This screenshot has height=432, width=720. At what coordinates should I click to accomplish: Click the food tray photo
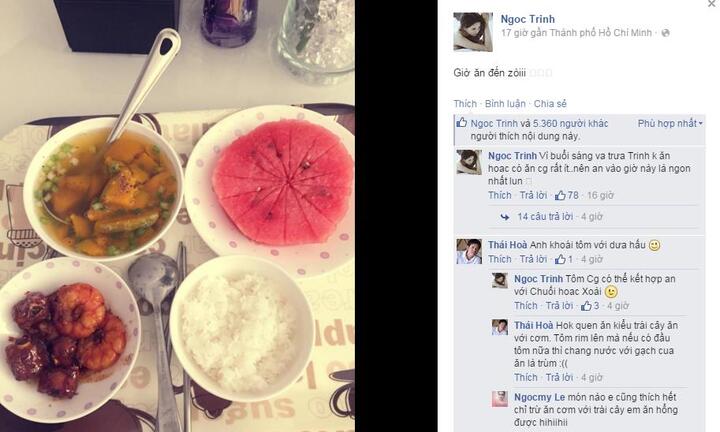point(177,216)
